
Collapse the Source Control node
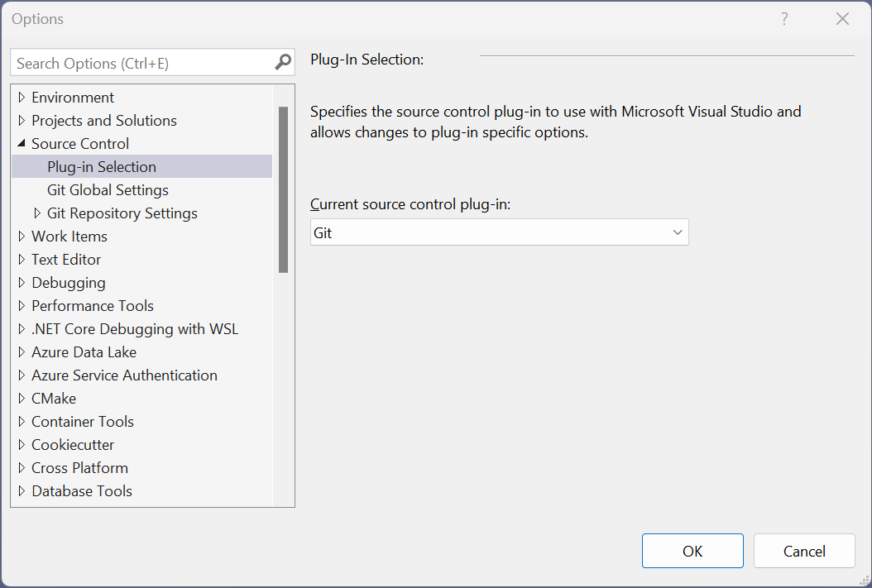pyautogui.click(x=22, y=144)
